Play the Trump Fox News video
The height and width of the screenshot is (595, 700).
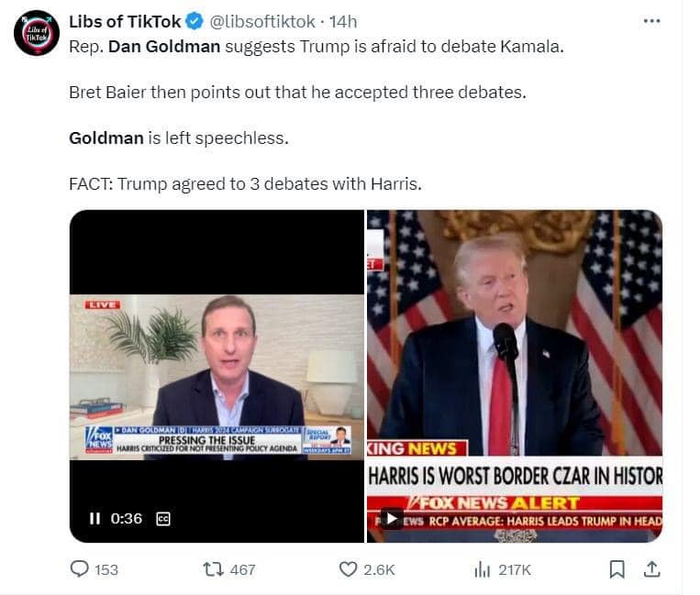pos(392,518)
